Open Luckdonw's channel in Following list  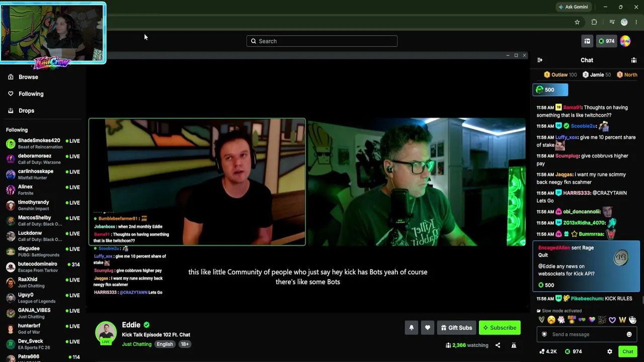pyautogui.click(x=43, y=236)
